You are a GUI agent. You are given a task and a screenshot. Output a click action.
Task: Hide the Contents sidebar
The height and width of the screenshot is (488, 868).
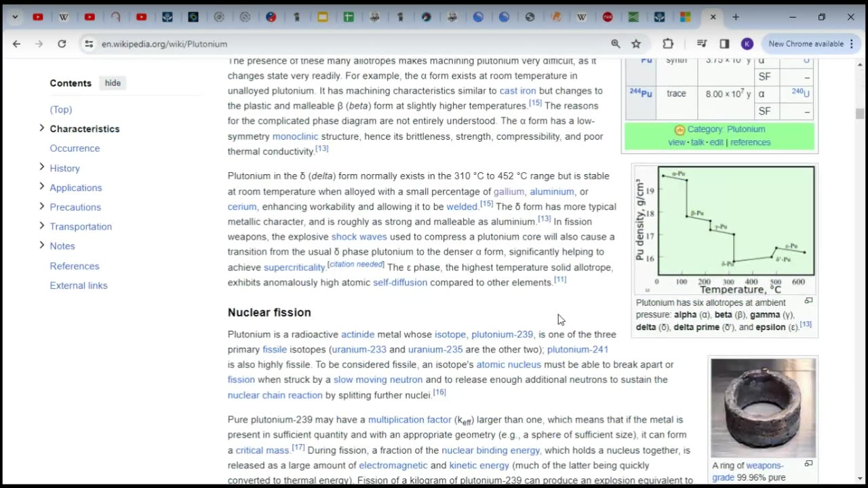113,83
